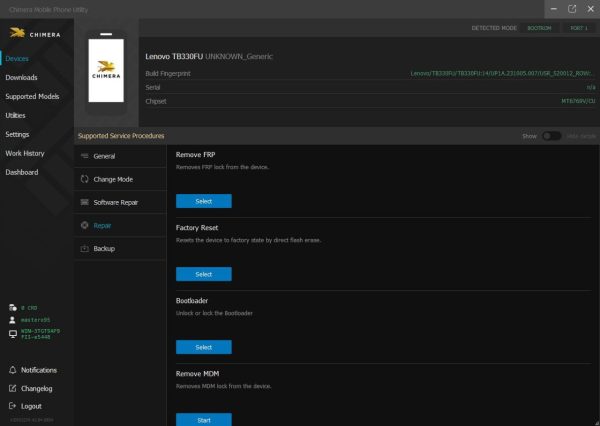Open the Changelog link
This screenshot has width=600, height=426.
click(x=37, y=388)
